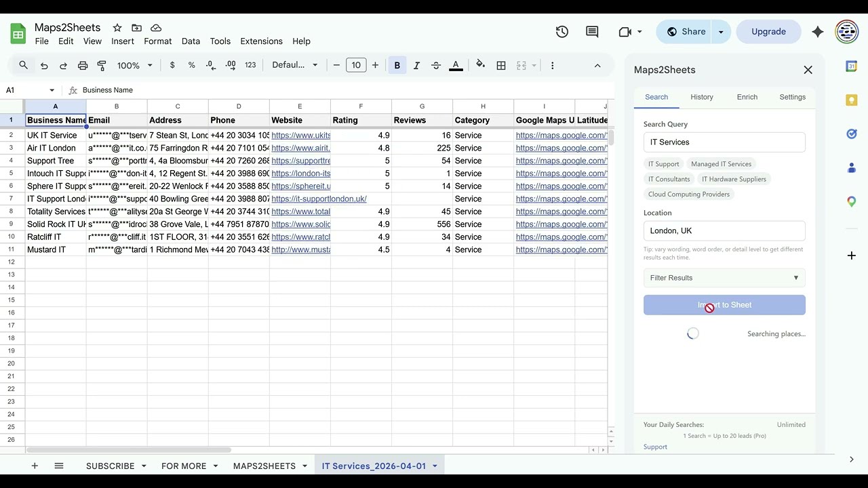
Task: Decrease font size with minus button
Action: [x=336, y=65]
